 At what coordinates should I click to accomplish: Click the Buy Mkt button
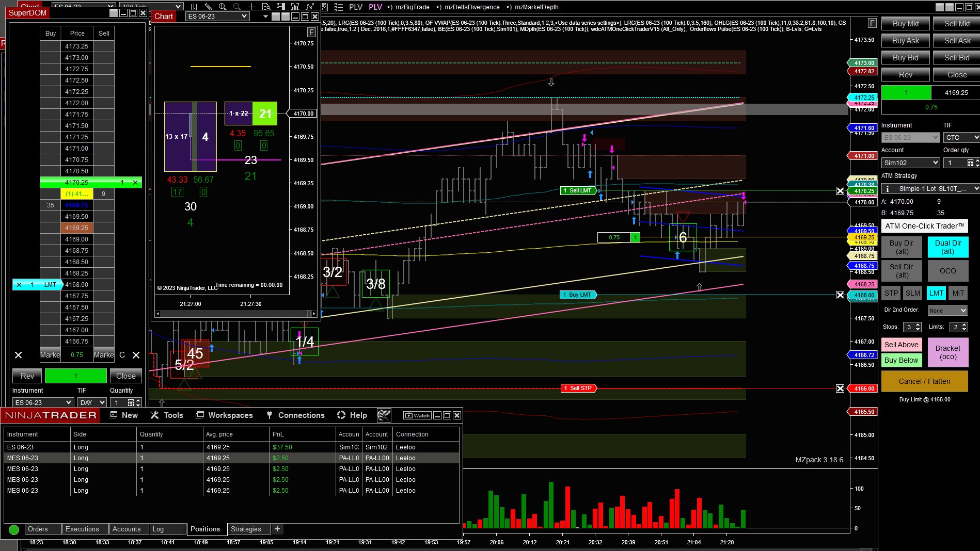tap(906, 24)
